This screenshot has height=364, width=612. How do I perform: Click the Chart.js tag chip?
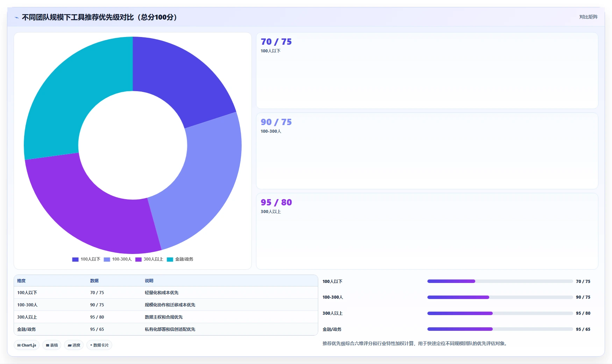click(27, 345)
